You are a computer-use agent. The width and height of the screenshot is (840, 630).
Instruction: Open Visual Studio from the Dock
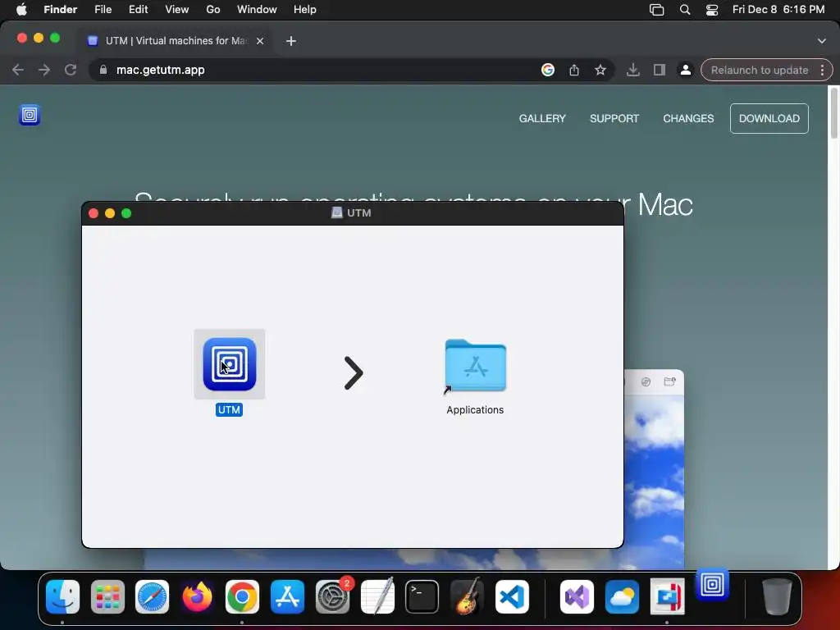[577, 597]
